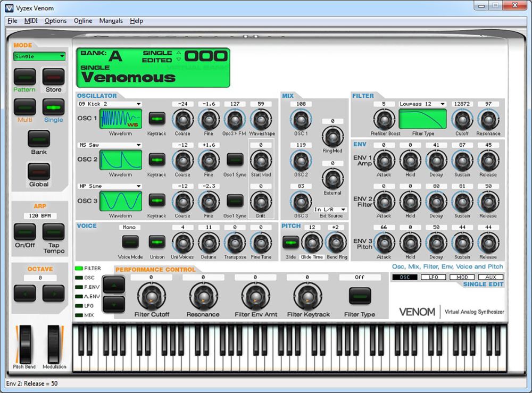This screenshot has height=393, width=532.
Task: Click the Bank button
Action: (39, 139)
